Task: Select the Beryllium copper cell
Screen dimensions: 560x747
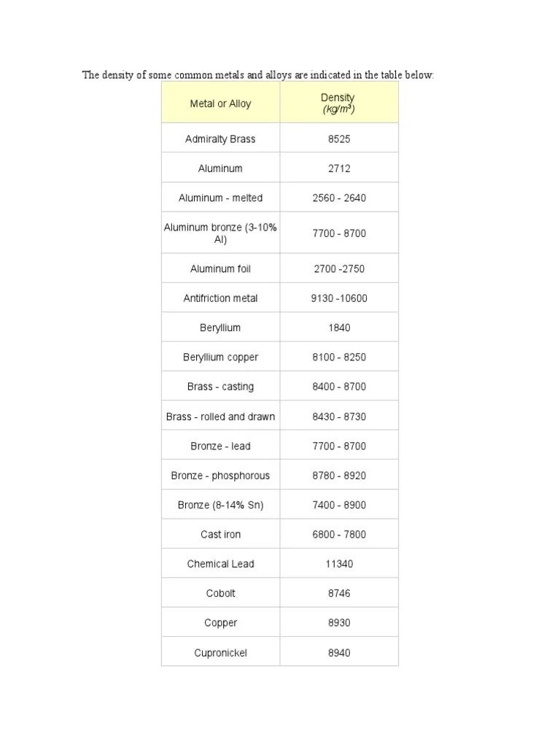Action: [220, 357]
